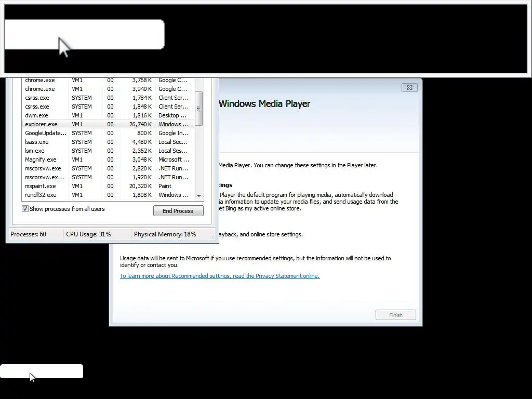Select the lsass.exe process row
Screen dimensions: 532x399
[109, 142]
